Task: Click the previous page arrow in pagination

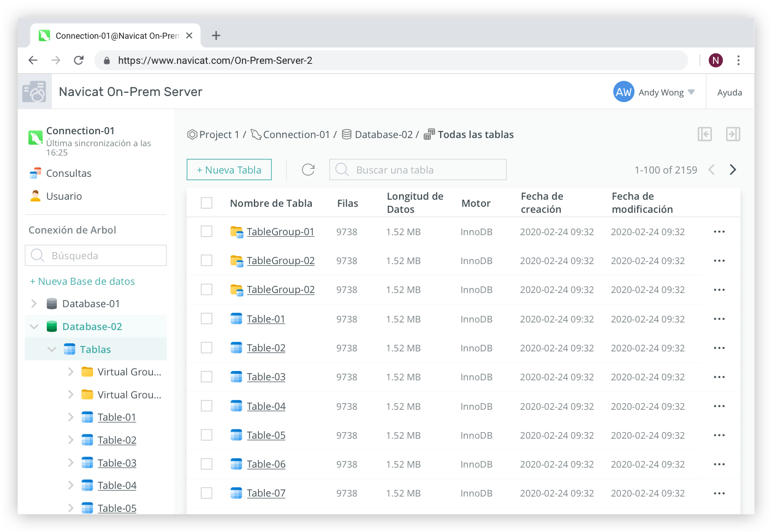Action: pos(711,170)
